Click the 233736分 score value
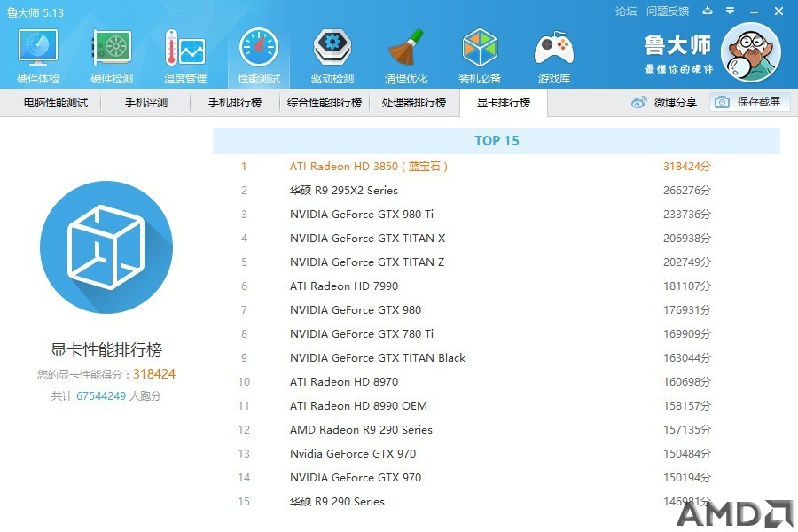 (687, 215)
